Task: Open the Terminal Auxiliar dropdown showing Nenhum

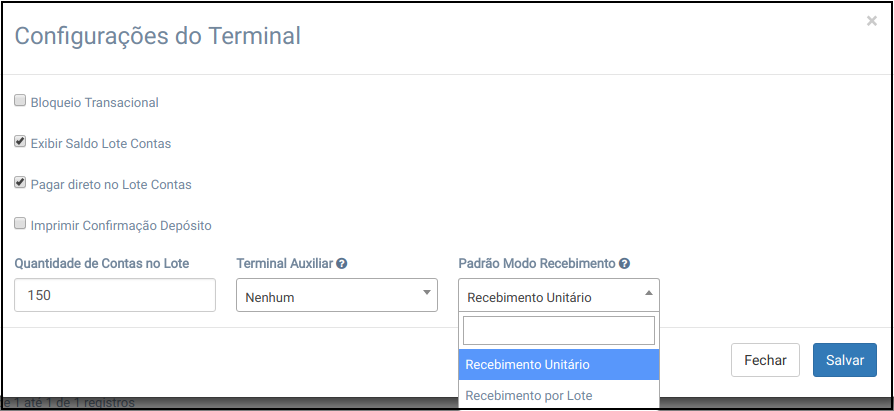Action: point(335,296)
